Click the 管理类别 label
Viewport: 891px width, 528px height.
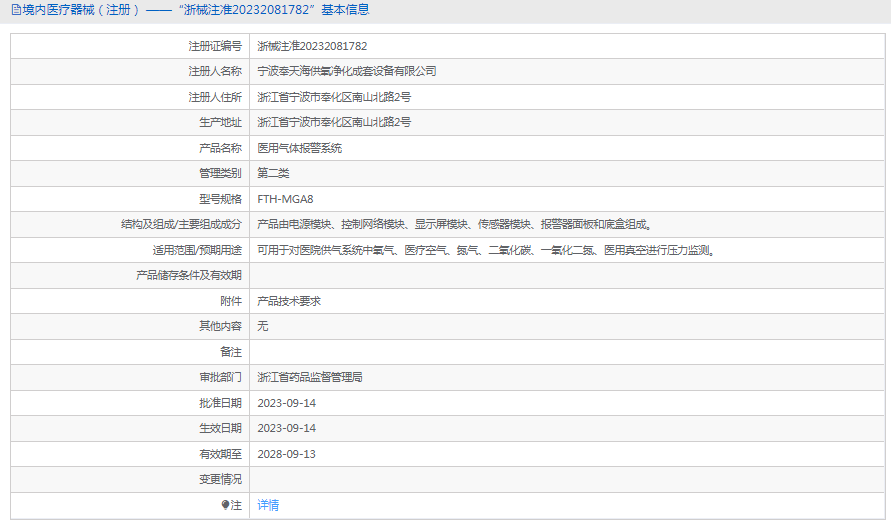click(220, 173)
